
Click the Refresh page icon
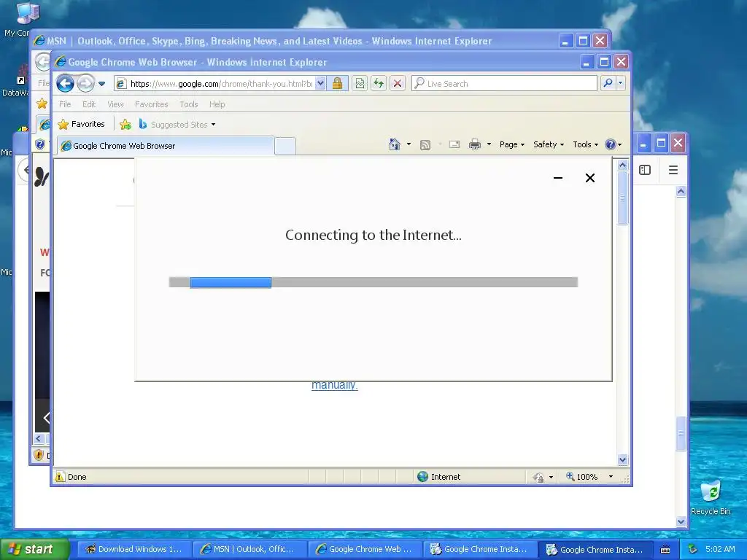(379, 84)
